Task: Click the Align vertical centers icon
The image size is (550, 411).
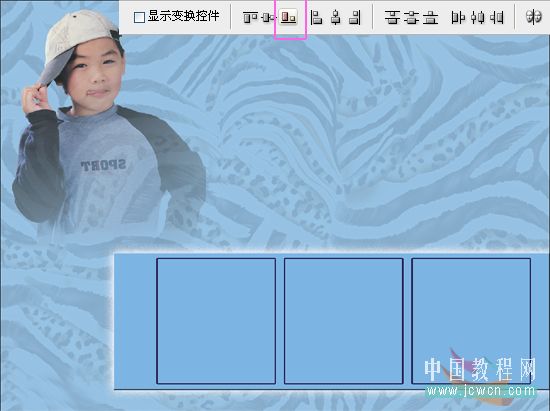Action: tap(269, 17)
